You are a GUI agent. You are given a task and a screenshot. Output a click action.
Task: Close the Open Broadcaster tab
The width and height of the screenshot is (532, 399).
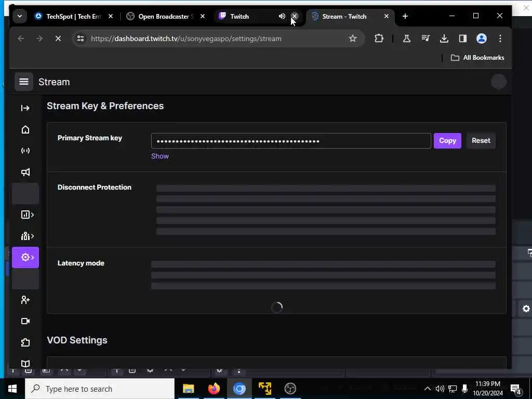pos(203,16)
